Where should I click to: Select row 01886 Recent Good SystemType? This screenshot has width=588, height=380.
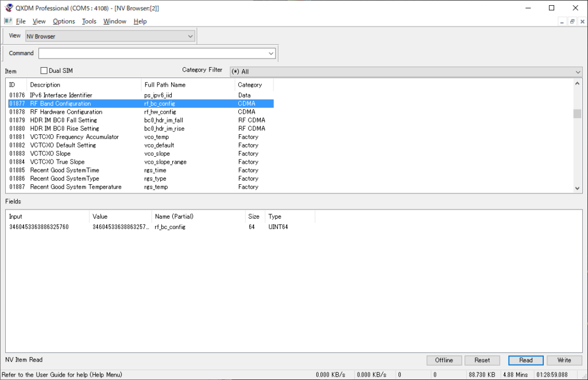coord(141,179)
